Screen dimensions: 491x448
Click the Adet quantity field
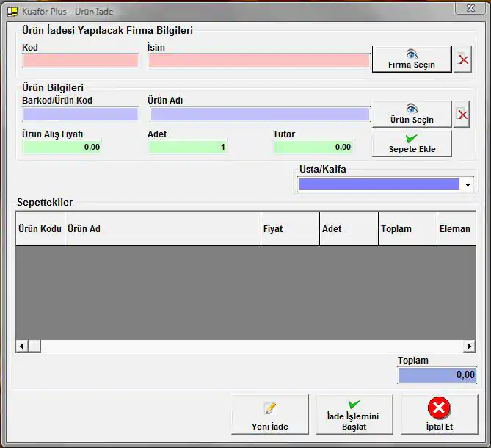pos(188,147)
